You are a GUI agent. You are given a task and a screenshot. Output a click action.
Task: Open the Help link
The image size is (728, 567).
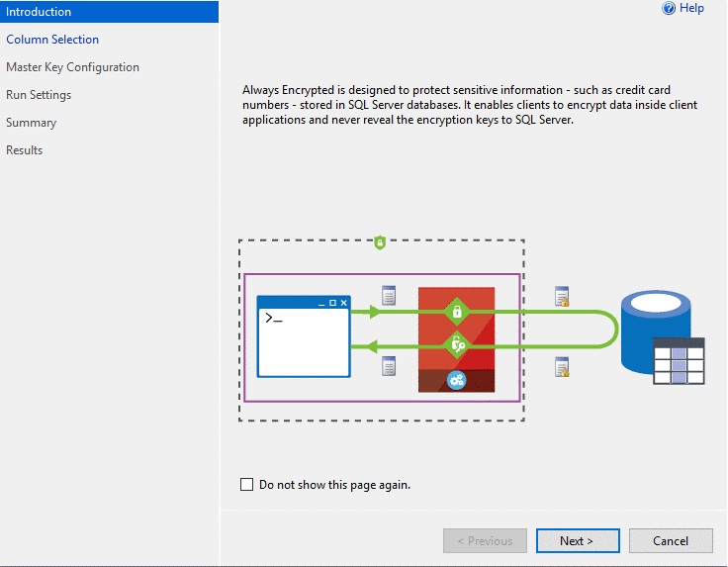pyautogui.click(x=691, y=8)
